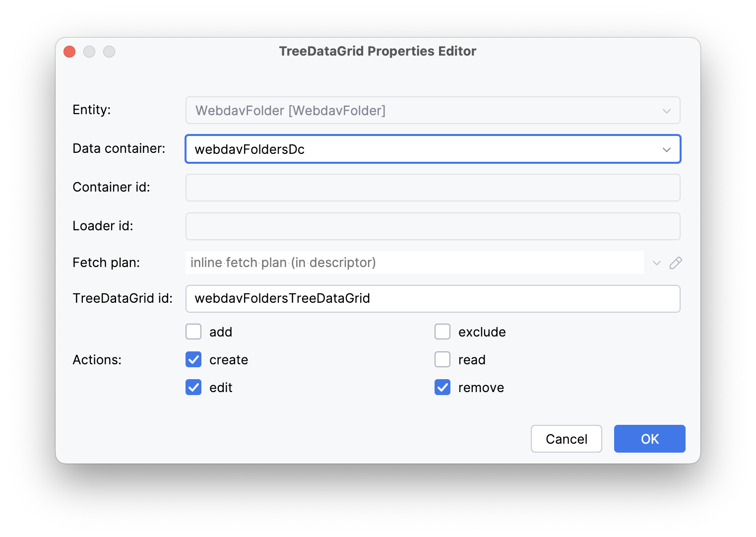
Task: Enable the add action checkbox
Action: (193, 332)
